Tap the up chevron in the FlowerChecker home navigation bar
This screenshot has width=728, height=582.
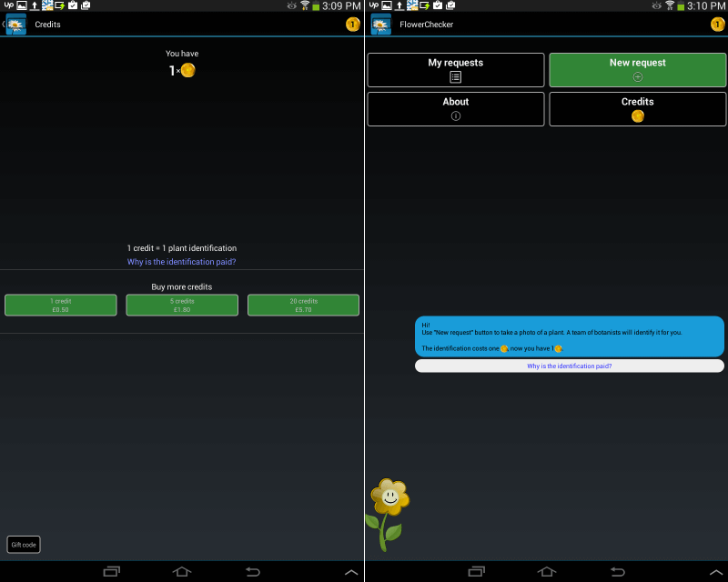[716, 572]
